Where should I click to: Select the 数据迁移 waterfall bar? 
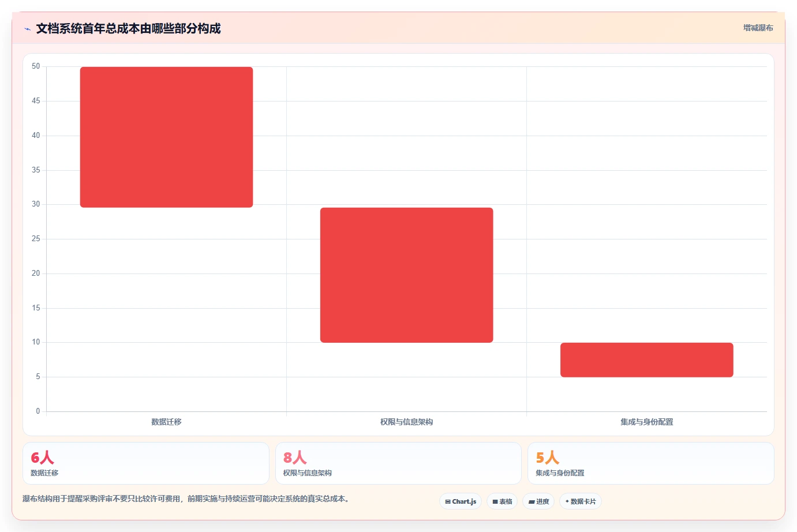[x=166, y=137]
